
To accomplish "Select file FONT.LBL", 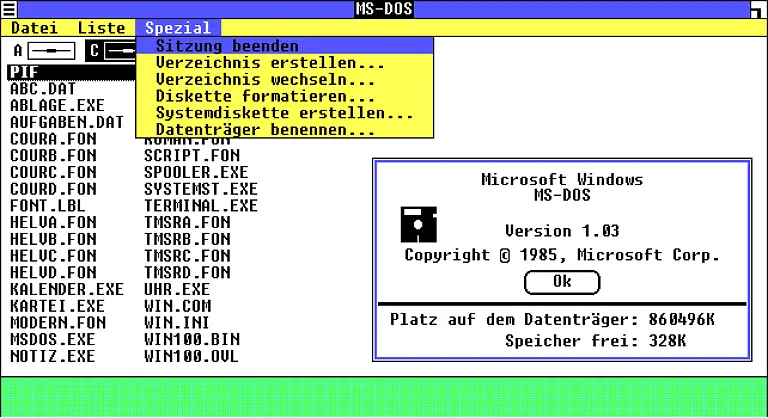I will (x=48, y=206).
